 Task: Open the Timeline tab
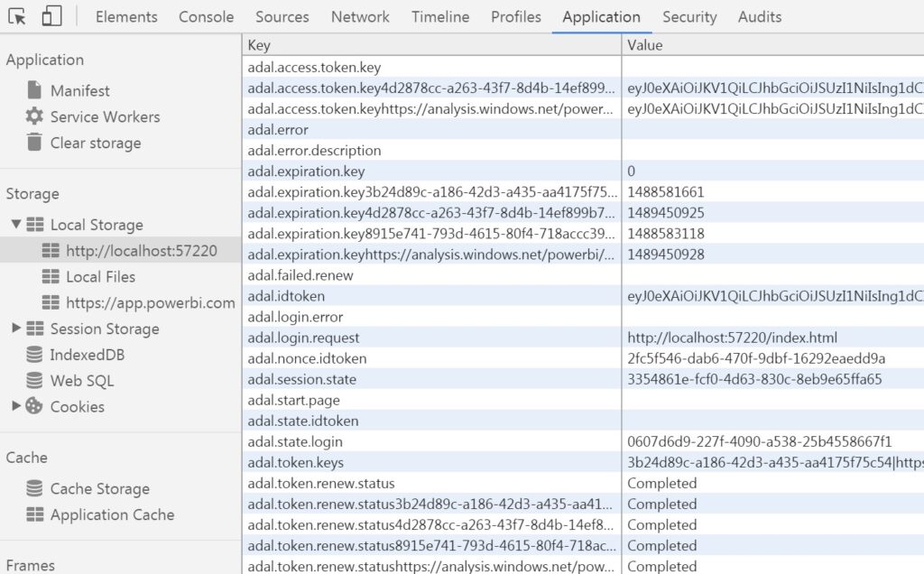pos(440,16)
